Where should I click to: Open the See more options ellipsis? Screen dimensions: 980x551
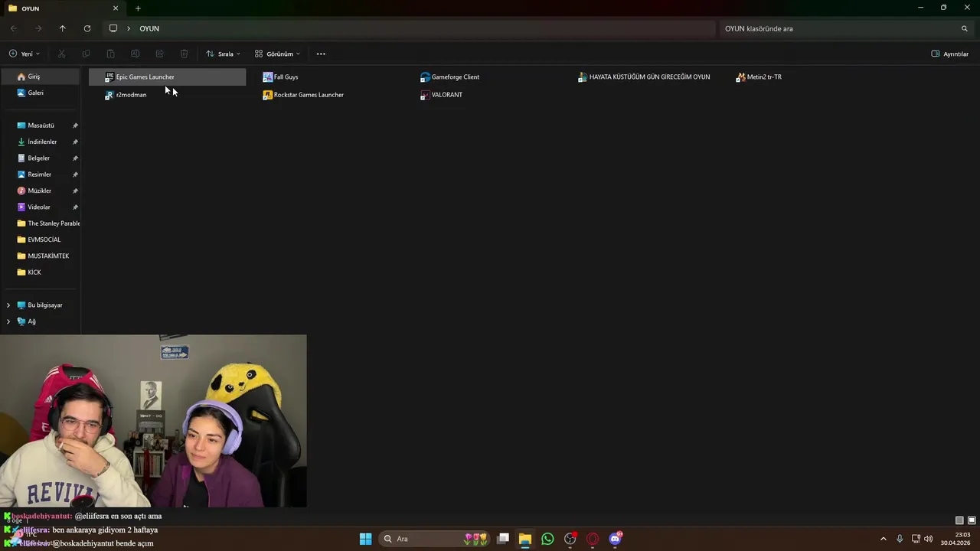coord(321,54)
